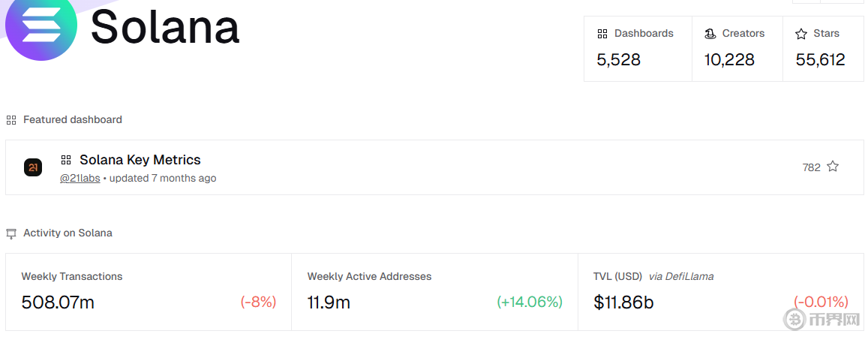Select the TVL (USD) card

click(x=720, y=291)
